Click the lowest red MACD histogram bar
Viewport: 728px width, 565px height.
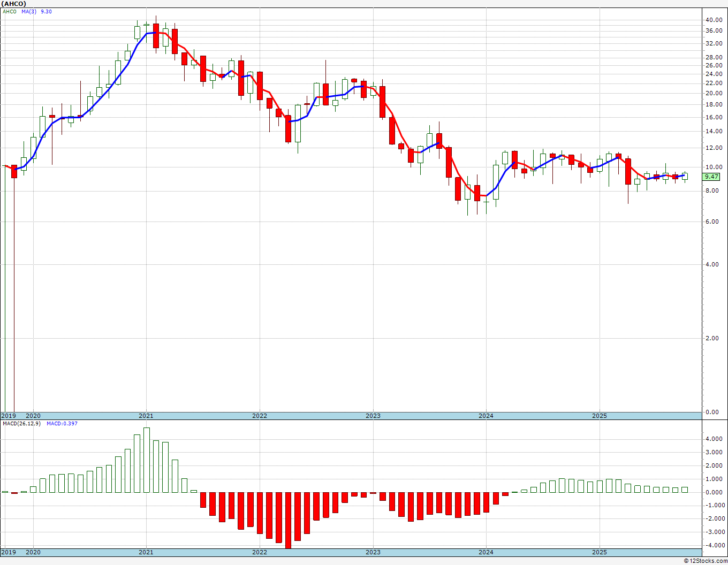click(288, 520)
